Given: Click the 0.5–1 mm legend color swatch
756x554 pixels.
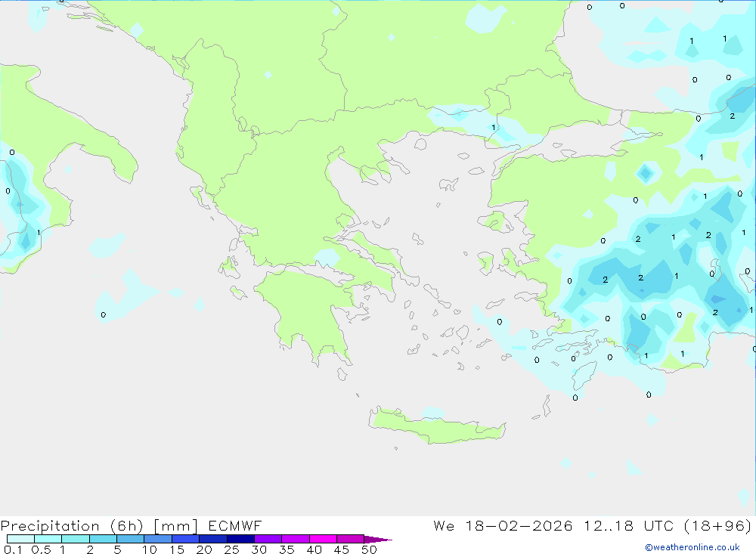Looking at the screenshot, I should pyautogui.click(x=48, y=539).
